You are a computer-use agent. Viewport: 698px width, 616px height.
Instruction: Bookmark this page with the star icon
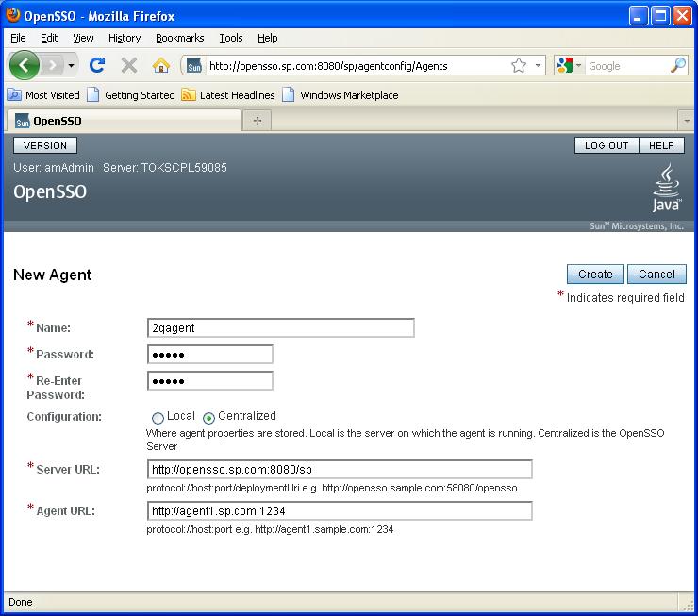(x=519, y=66)
